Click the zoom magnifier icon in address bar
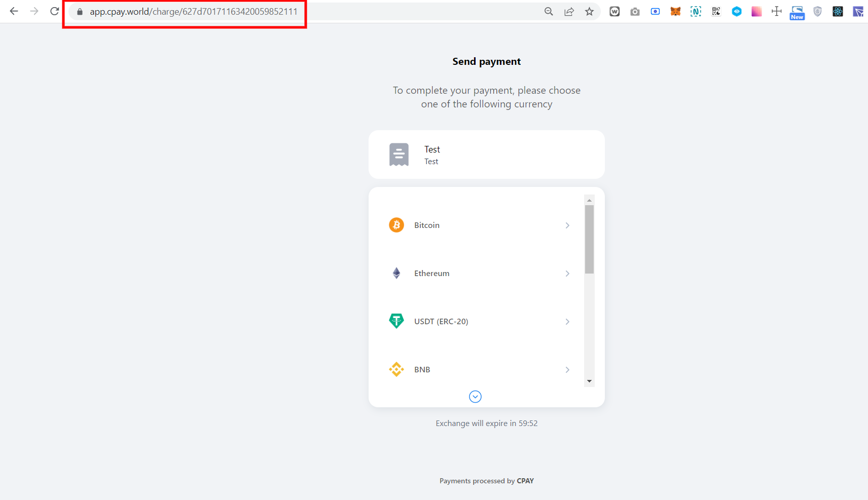Image resolution: width=868 pixels, height=500 pixels. [x=549, y=12]
